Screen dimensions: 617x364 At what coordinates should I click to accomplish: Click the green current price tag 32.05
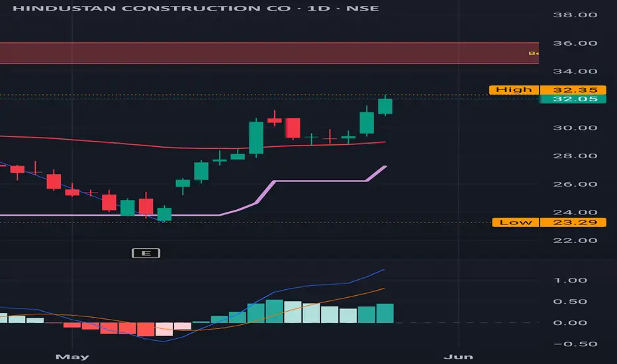click(573, 99)
